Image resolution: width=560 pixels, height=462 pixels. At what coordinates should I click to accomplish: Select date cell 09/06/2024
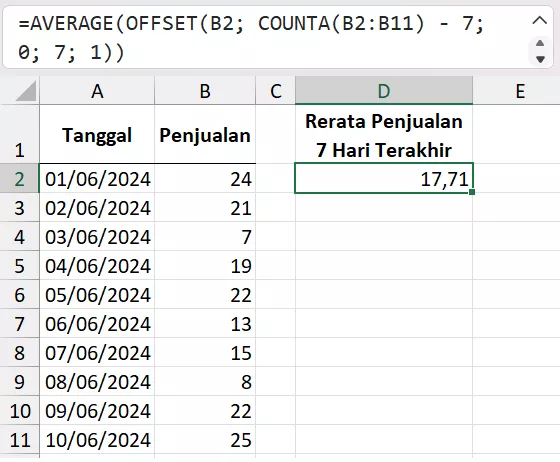tap(97, 410)
